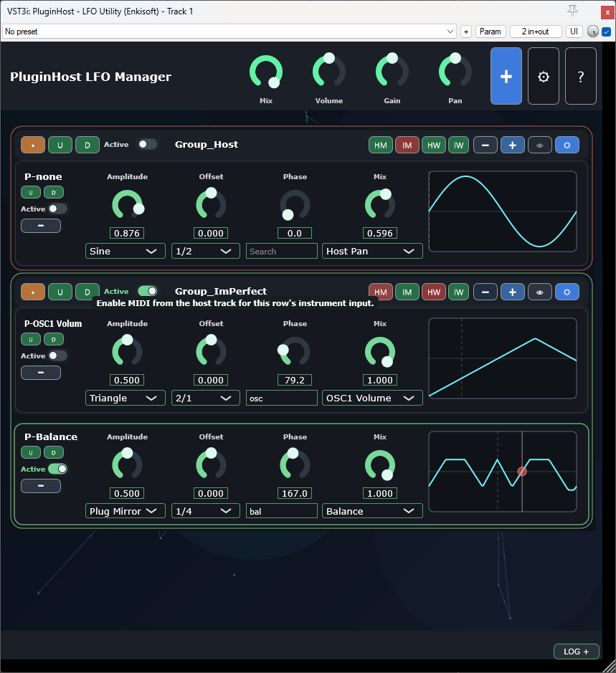The height and width of the screenshot is (673, 616).
Task: Move Group_ImPerfect down with D button
Action: coord(87,292)
